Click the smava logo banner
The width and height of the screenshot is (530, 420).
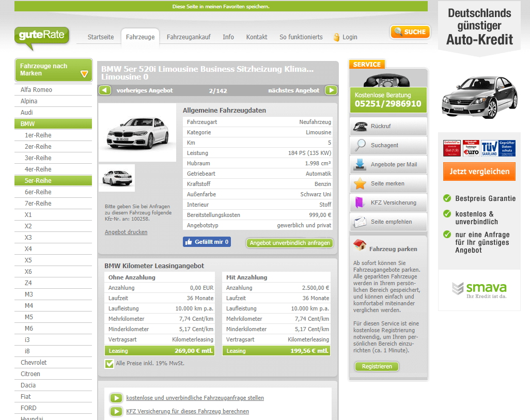click(479, 290)
